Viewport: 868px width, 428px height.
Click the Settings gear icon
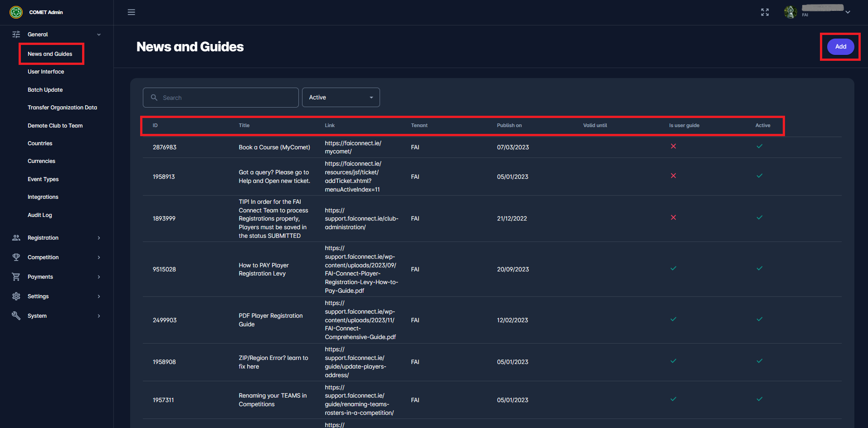pyautogui.click(x=16, y=296)
